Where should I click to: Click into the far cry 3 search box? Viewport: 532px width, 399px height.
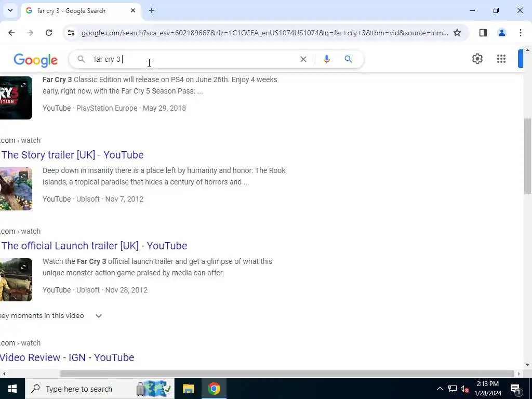(x=193, y=59)
